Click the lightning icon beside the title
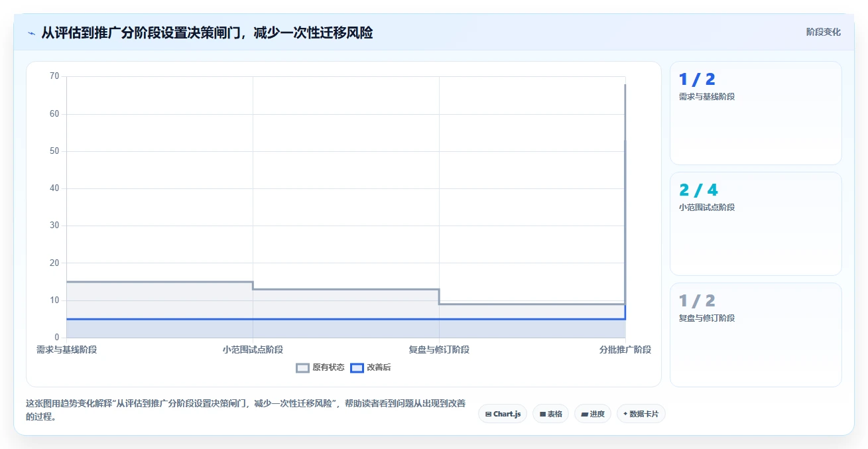This screenshot has height=449, width=868. click(x=31, y=32)
